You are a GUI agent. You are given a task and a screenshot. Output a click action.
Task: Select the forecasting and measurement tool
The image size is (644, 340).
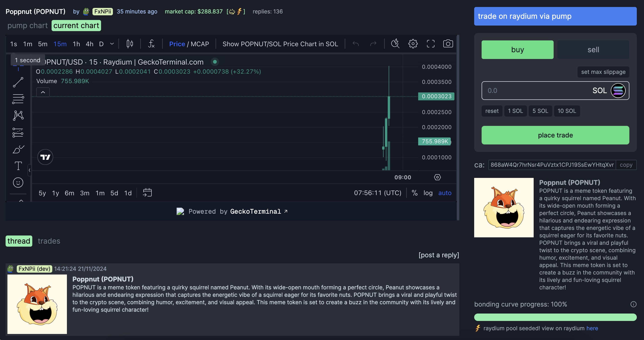18,133
